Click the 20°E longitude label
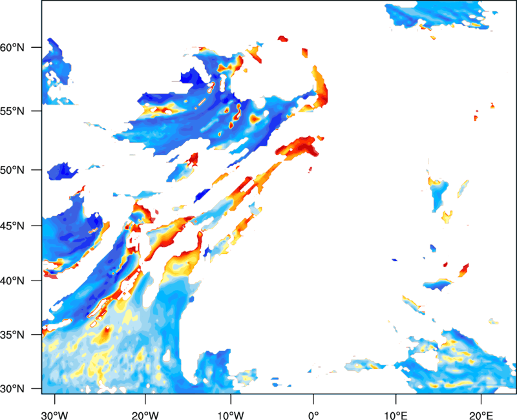This screenshot has width=517, height=420. point(481,415)
